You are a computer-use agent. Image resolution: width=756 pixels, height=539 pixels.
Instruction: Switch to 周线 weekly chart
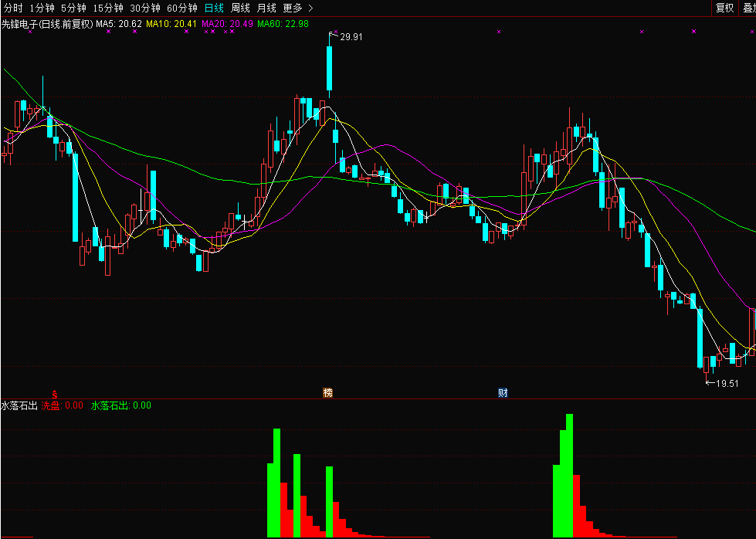coord(240,8)
